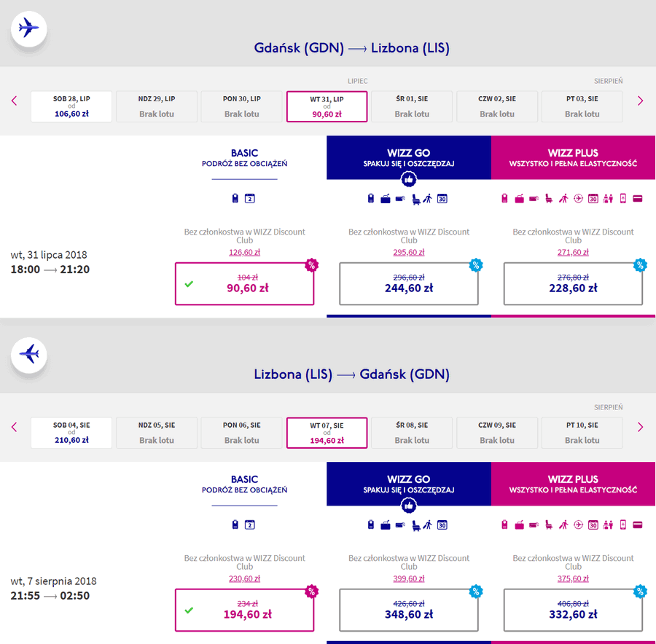Screen dimensions: 656x644
Task: Click the return flight plane icon
Action: pos(29,355)
